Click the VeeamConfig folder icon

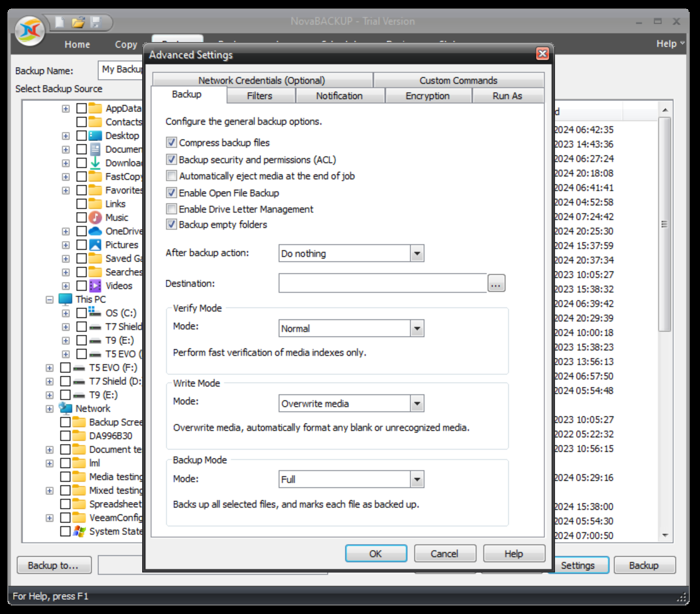click(80, 517)
